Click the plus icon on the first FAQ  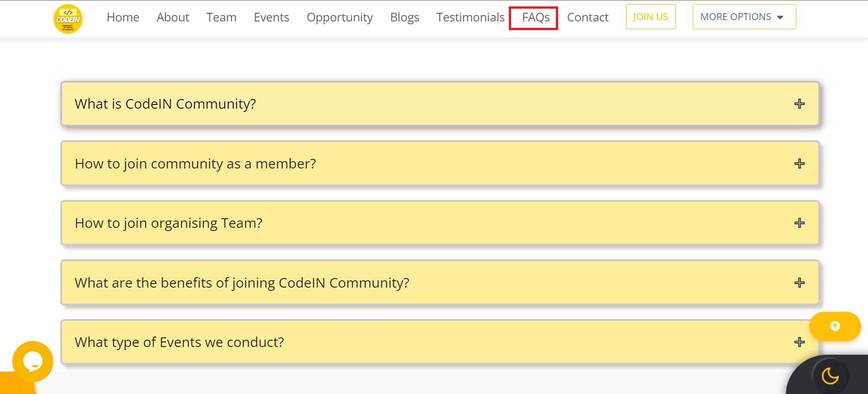(799, 104)
